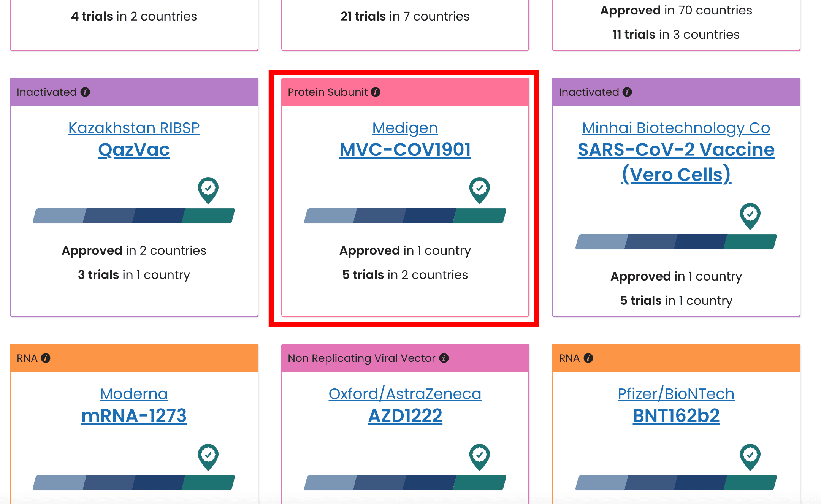This screenshot has height=504, width=821.
Task: Open the Pfizer/BioNTech manufacturer link
Action: (x=676, y=394)
